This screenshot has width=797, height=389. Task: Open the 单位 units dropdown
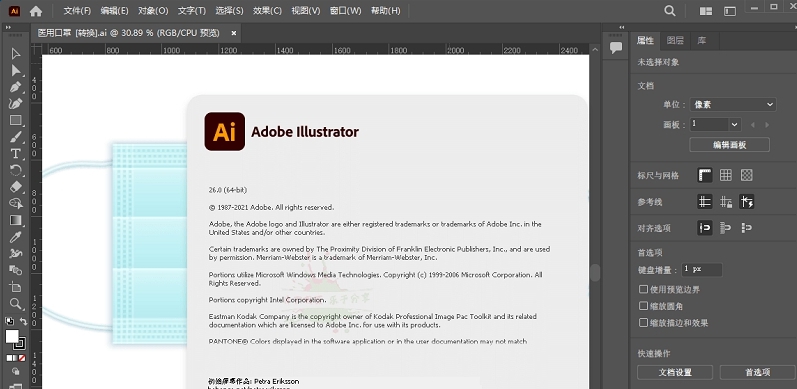click(732, 105)
